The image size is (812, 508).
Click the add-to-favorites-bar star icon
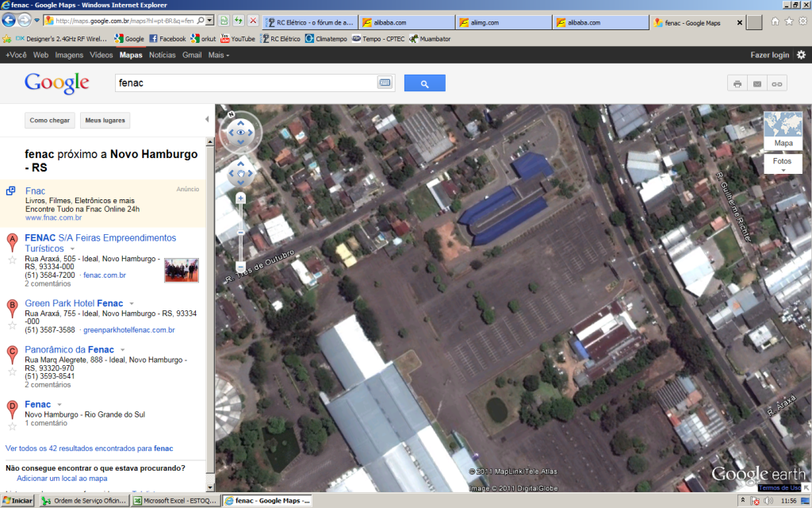[6, 39]
